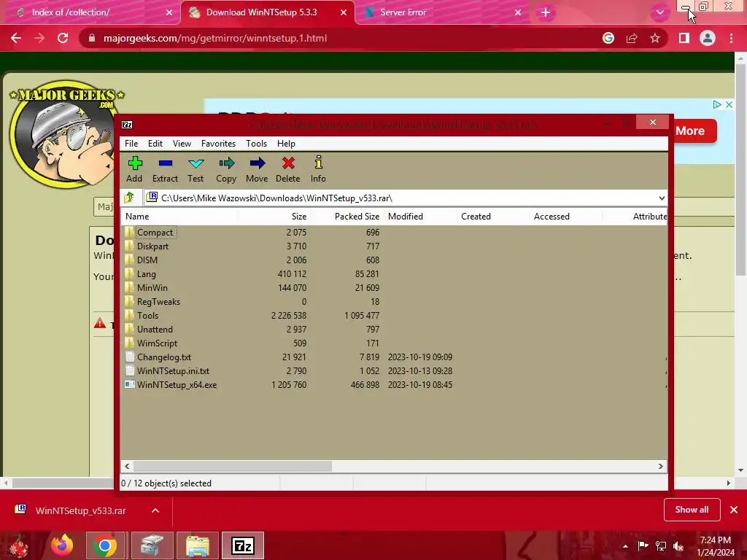Select the WimScript folder
The image size is (747, 560).
coord(157,343)
